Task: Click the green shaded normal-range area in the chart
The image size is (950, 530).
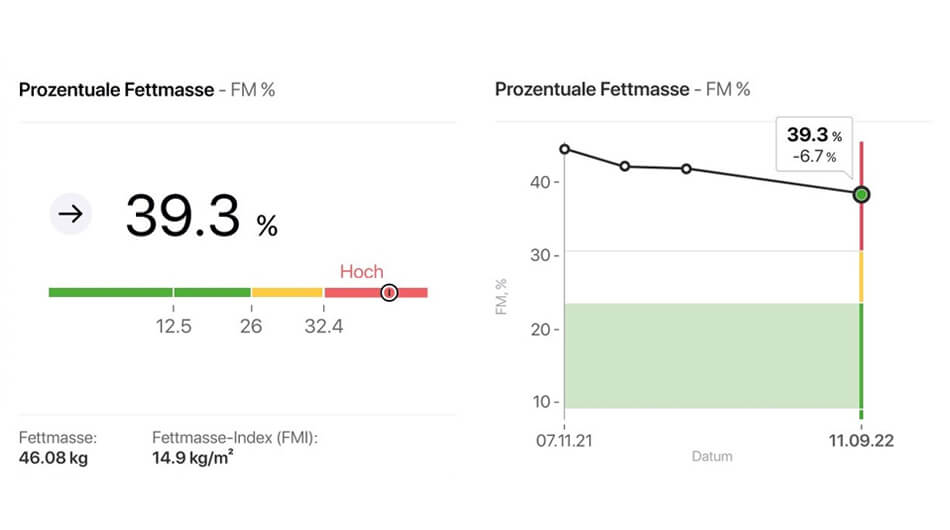Action: (710, 355)
